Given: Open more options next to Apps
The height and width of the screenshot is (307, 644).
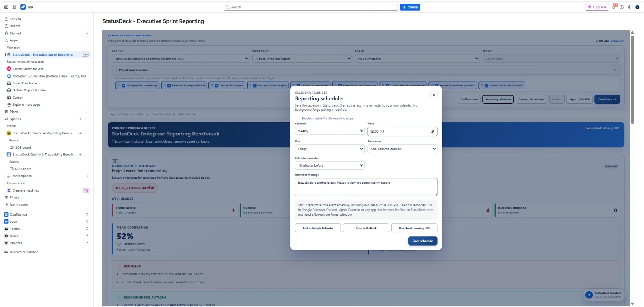Looking at the screenshot, I should (87, 40).
